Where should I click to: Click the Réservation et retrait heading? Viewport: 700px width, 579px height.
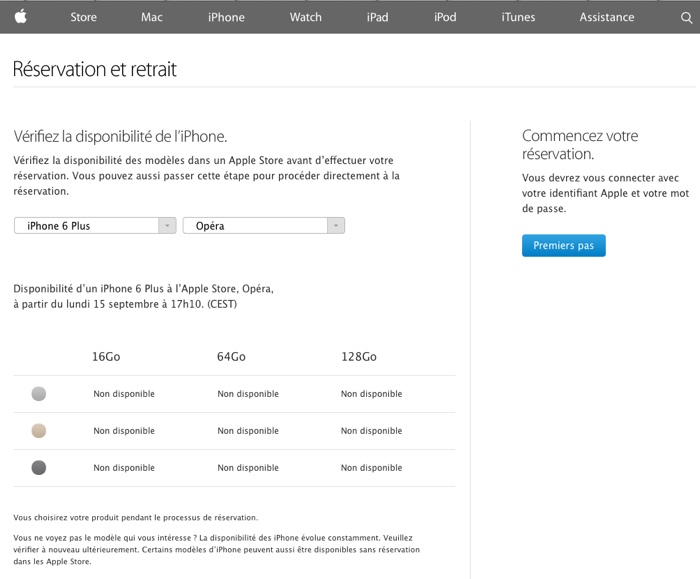tap(94, 69)
